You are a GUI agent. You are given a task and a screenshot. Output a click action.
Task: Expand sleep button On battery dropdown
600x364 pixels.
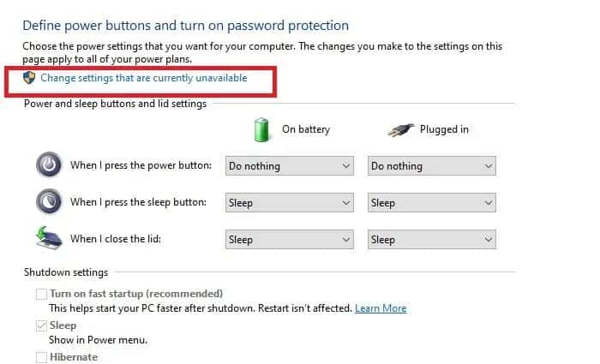[x=290, y=203]
